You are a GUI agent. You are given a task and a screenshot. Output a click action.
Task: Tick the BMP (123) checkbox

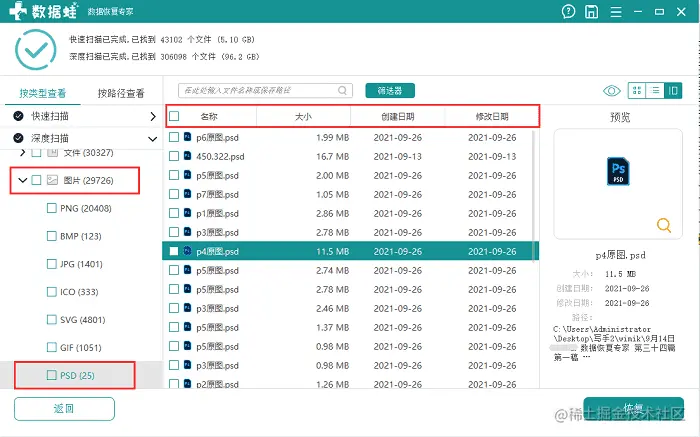[x=52, y=236]
